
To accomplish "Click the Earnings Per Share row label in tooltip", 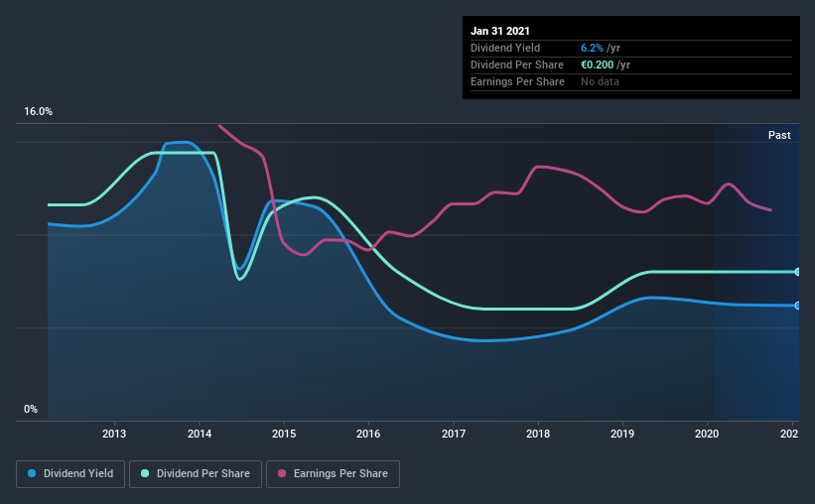I will coord(517,81).
